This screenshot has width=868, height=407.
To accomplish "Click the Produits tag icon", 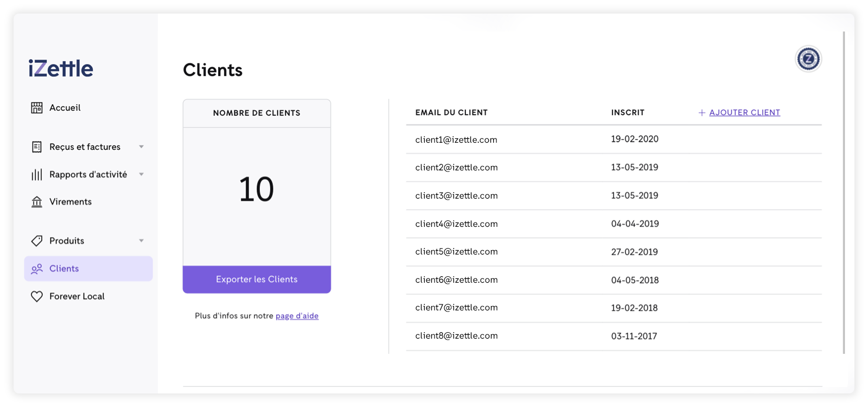I will [x=37, y=241].
